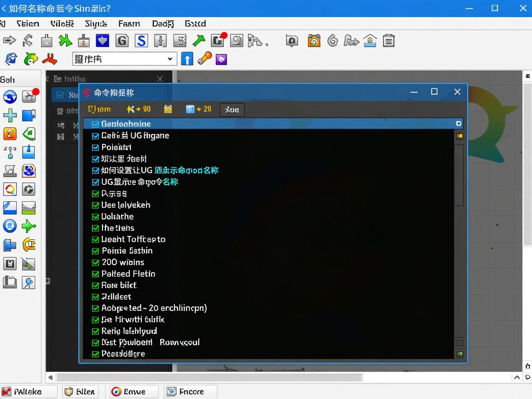Toggle the "Poiealtrl" checkbox
Screen dimensions: 532x399
coord(96,147)
